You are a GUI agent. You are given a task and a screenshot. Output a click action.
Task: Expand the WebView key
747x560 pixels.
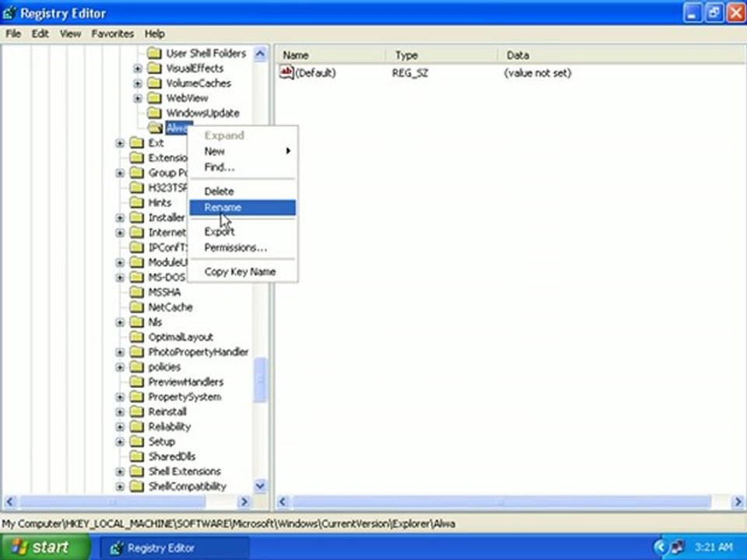(138, 99)
